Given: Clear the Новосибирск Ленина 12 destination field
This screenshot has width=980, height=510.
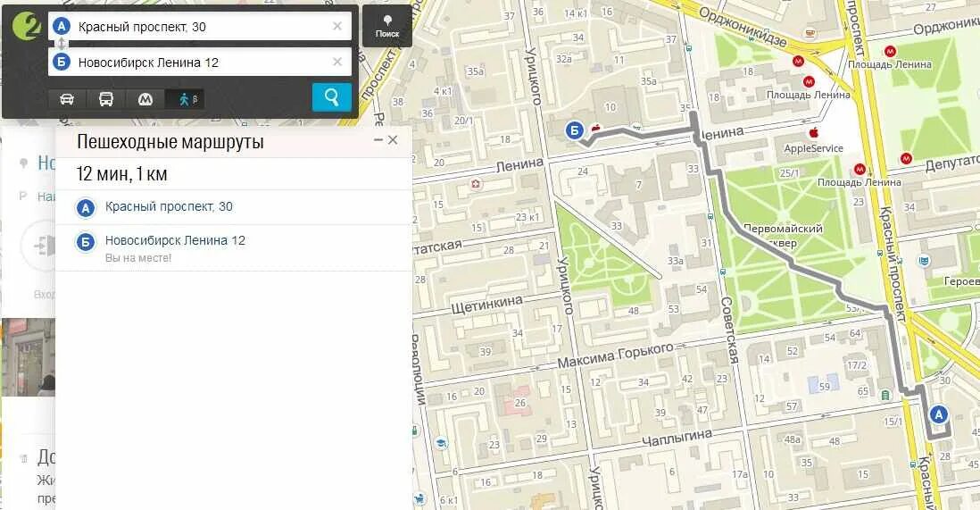Looking at the screenshot, I should 336,62.
